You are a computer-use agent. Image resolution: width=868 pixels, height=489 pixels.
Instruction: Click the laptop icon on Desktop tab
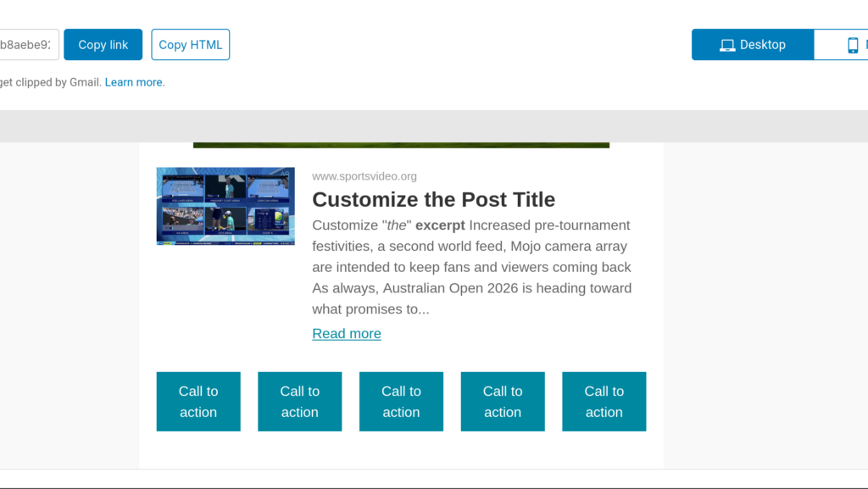(727, 45)
